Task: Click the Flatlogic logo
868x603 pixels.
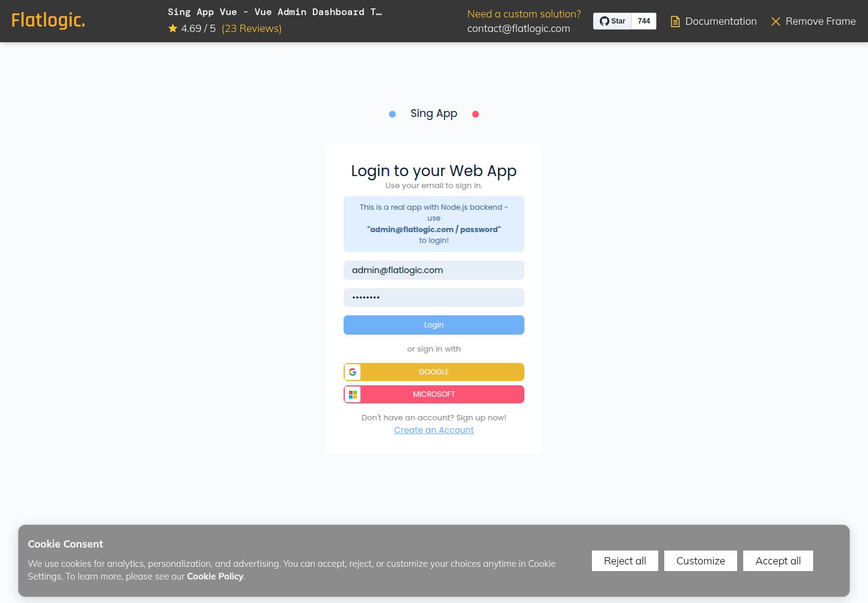Action: [48, 21]
